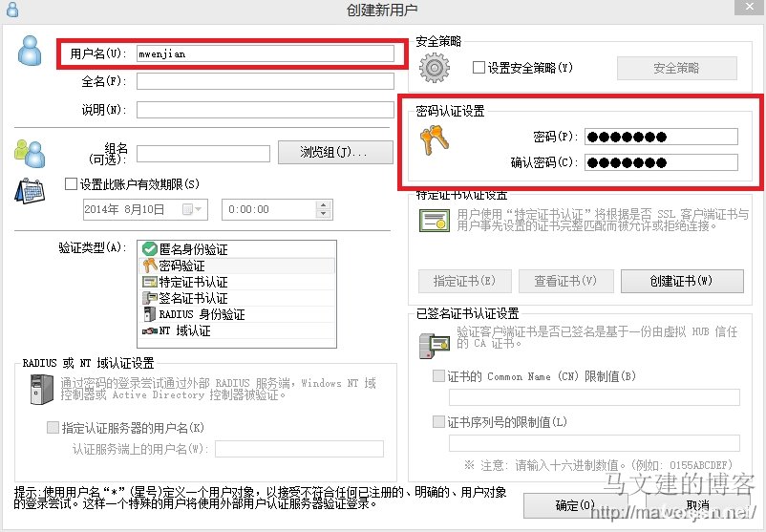This screenshot has width=766, height=532.
Task: Focus the 确认密码 confirm password field
Action: point(661,162)
